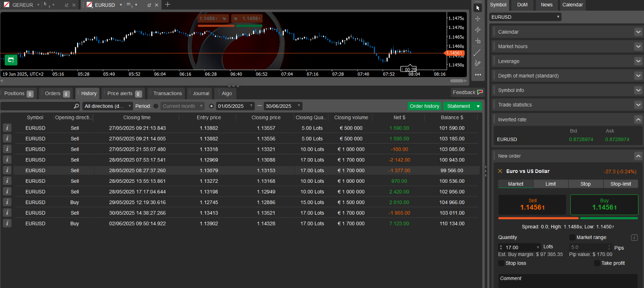The image size is (644, 288).
Task: Enable the Stop loss checkbox
Action: tap(501, 263)
